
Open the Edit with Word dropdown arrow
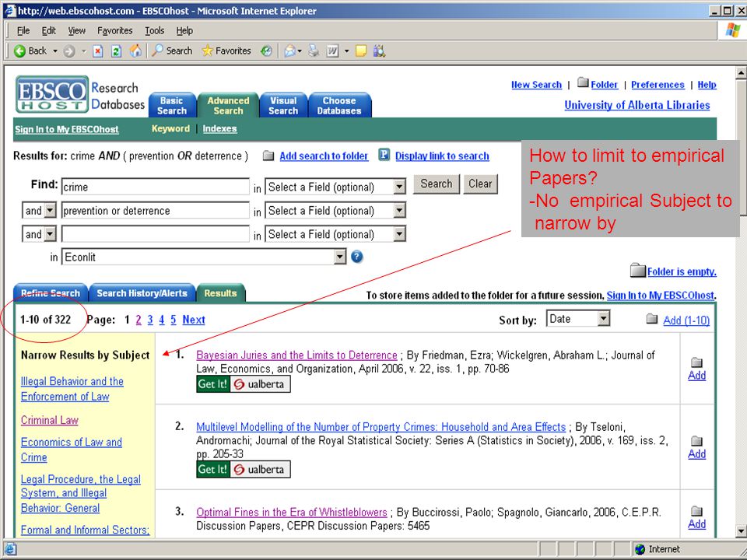point(346,51)
